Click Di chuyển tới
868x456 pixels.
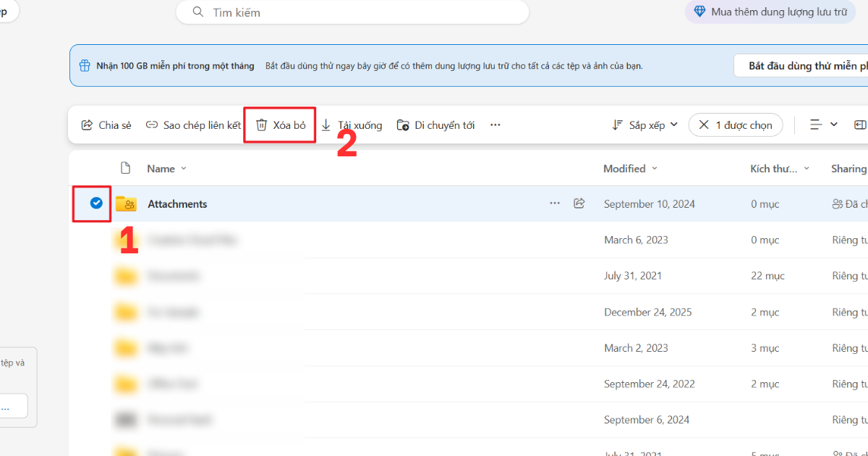click(435, 125)
